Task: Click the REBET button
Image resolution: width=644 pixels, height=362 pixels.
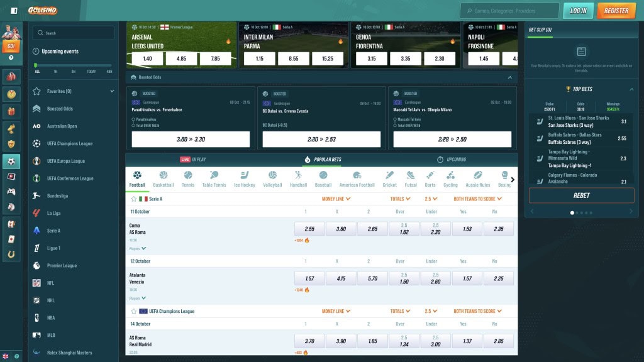Action: click(581, 196)
